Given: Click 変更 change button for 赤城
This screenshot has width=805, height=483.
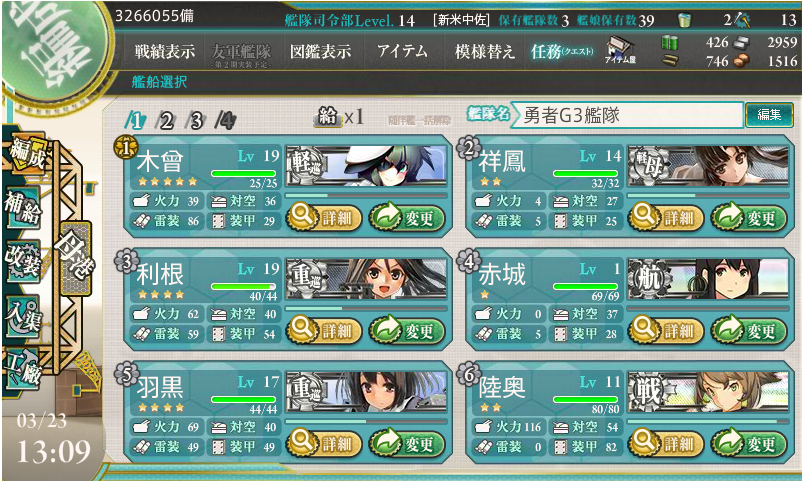Looking at the screenshot, I should click(749, 331).
